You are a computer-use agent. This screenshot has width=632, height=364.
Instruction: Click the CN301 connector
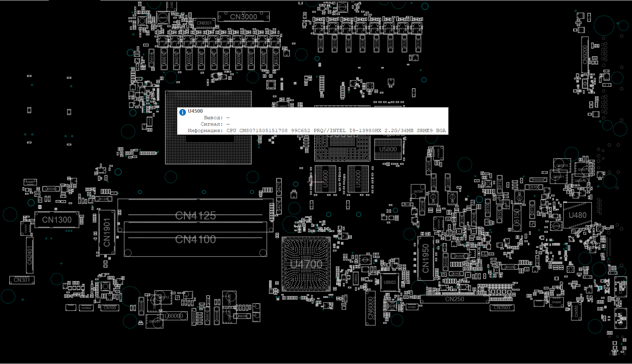pyautogui.click(x=22, y=280)
